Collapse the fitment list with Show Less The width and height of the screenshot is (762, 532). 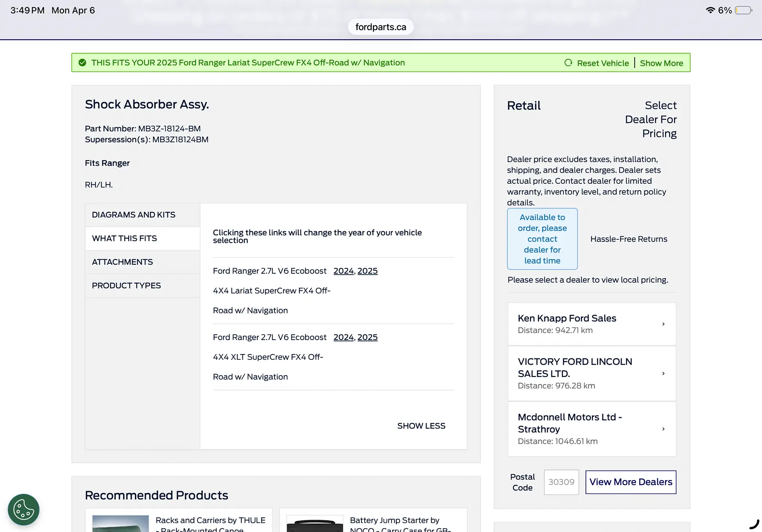coord(421,426)
